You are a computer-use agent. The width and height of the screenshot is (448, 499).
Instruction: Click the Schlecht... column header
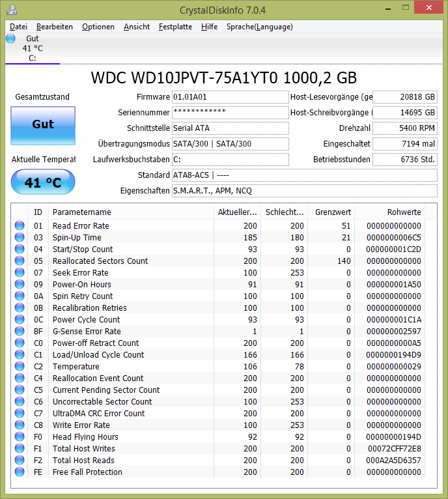[285, 212]
